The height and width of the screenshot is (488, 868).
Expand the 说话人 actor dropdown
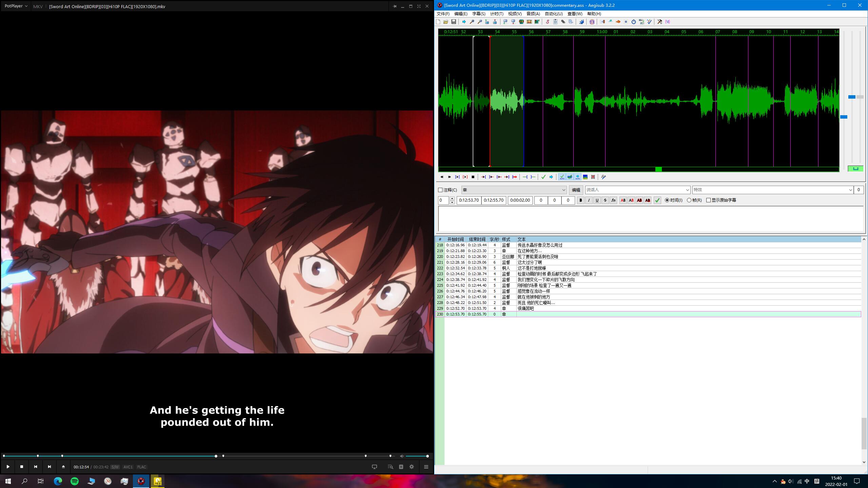(x=687, y=190)
